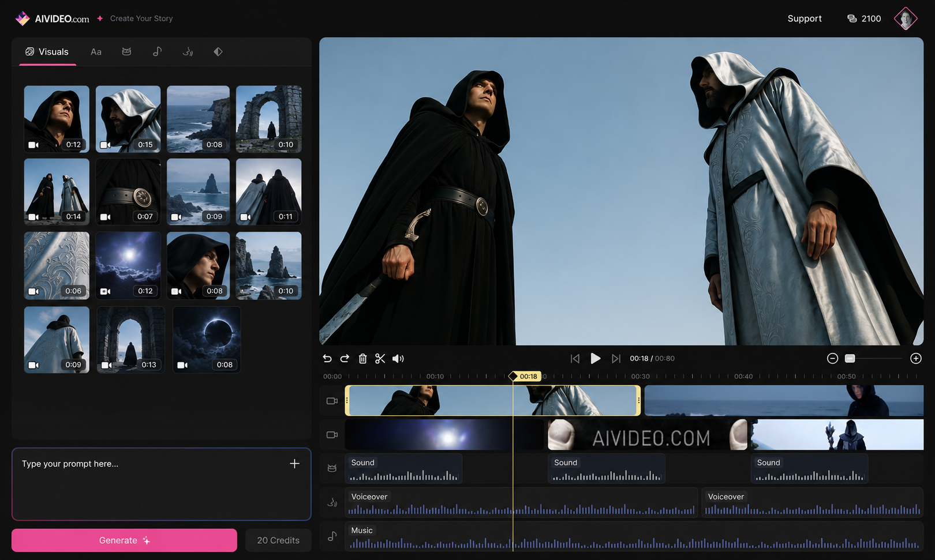935x560 pixels.
Task: Select the second Sound clip on timeline
Action: (x=607, y=468)
